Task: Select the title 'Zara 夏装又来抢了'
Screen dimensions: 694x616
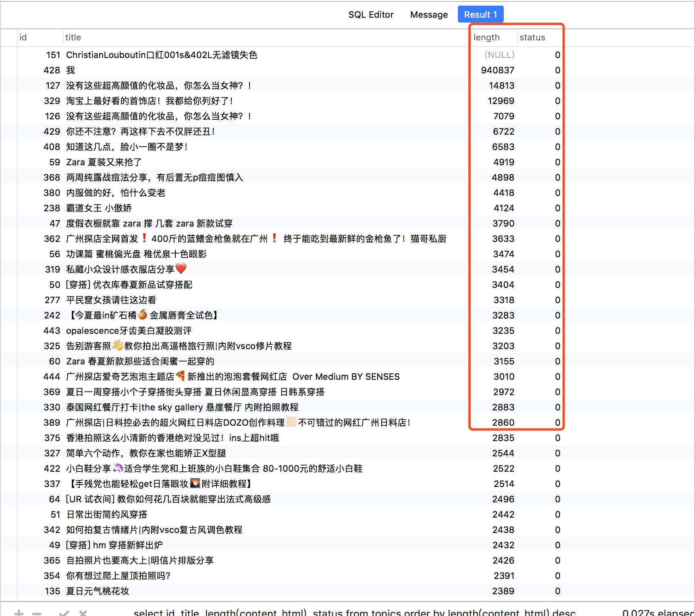Action: coord(104,162)
